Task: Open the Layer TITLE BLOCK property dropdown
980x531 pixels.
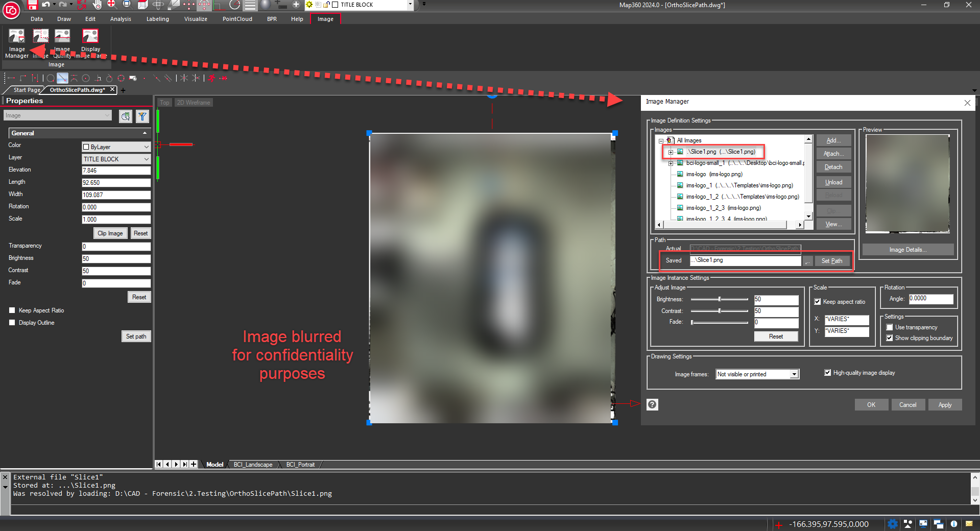Action: tap(116, 159)
